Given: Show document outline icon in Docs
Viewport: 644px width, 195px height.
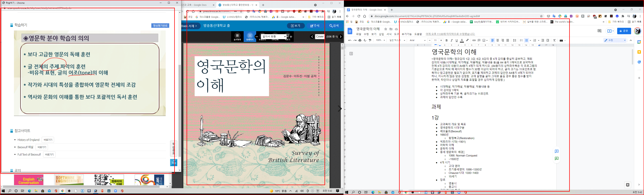Looking at the screenshot, I should pos(351,54).
